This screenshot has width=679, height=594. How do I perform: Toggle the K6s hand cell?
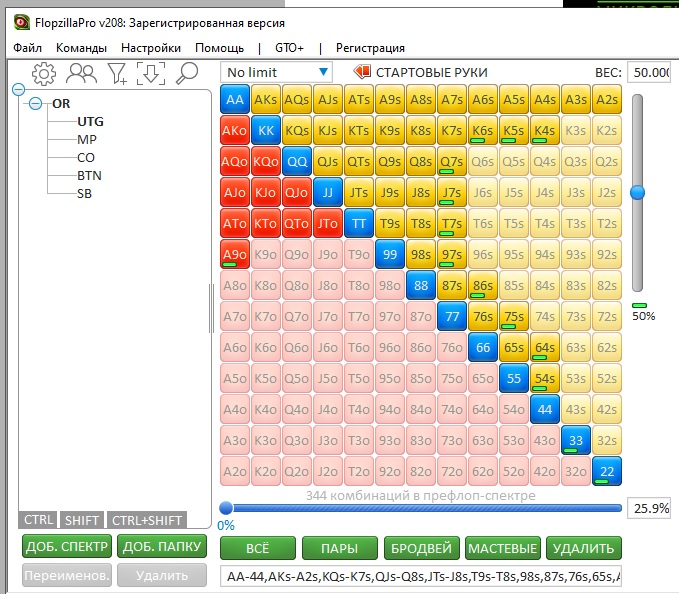(483, 130)
